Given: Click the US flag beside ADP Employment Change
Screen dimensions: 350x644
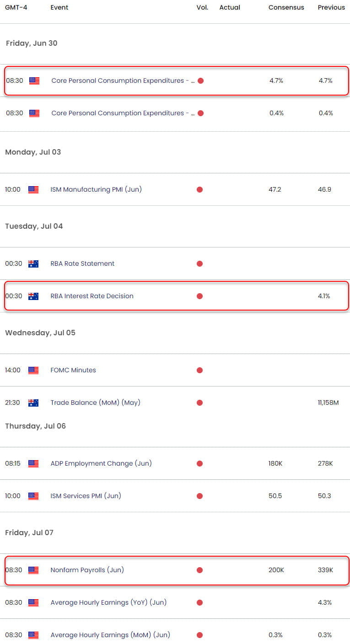Looking at the screenshot, I should [x=33, y=463].
